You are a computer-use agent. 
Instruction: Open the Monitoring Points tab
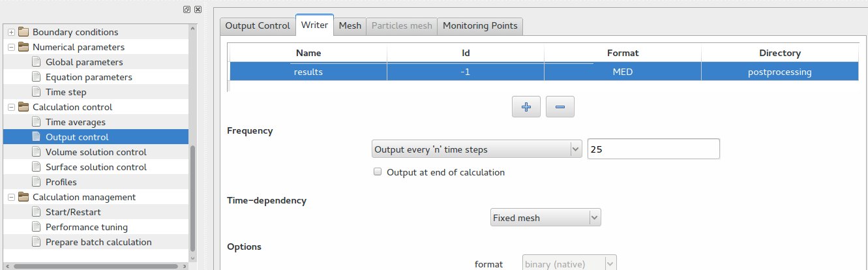[479, 25]
